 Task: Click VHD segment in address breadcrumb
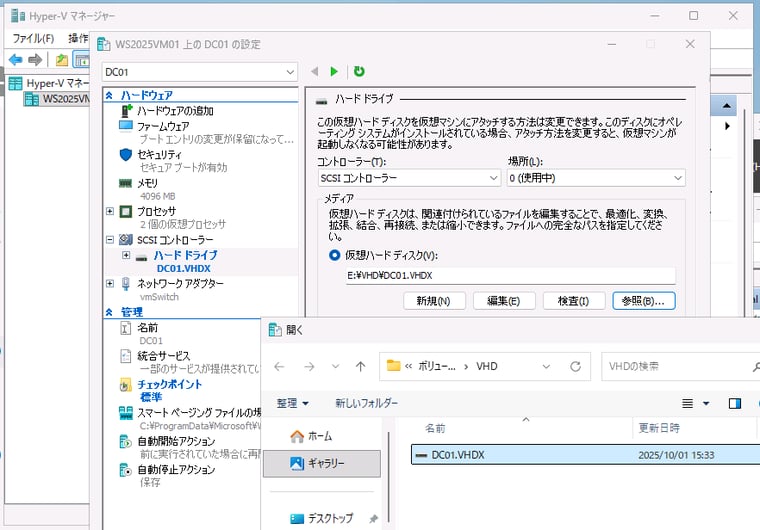point(487,367)
